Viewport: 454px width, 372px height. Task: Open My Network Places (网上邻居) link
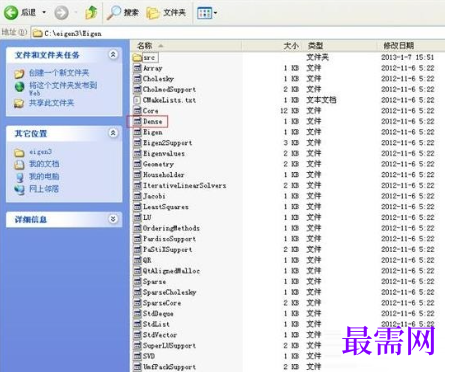pyautogui.click(x=44, y=189)
